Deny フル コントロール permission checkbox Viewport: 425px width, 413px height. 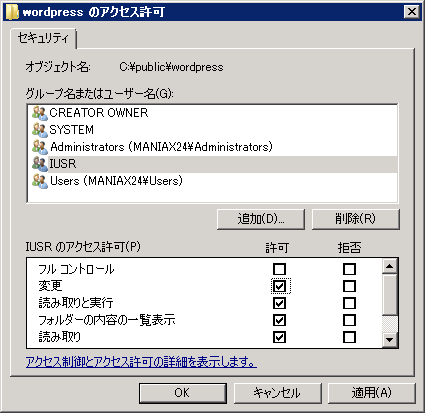click(x=349, y=269)
